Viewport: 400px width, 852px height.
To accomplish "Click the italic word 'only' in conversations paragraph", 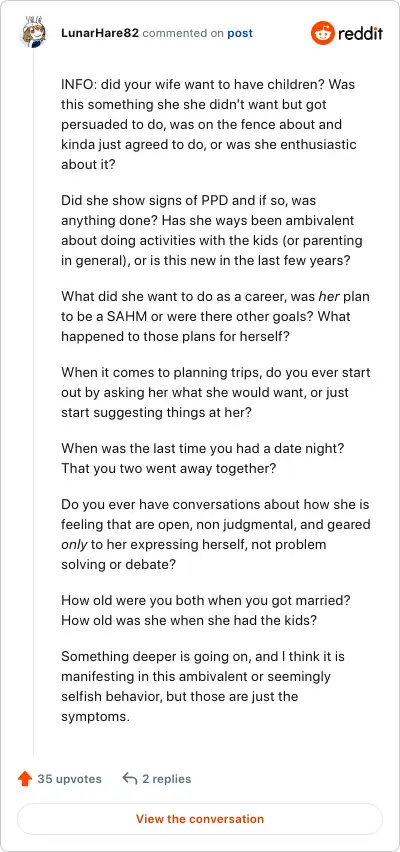I will 71,544.
